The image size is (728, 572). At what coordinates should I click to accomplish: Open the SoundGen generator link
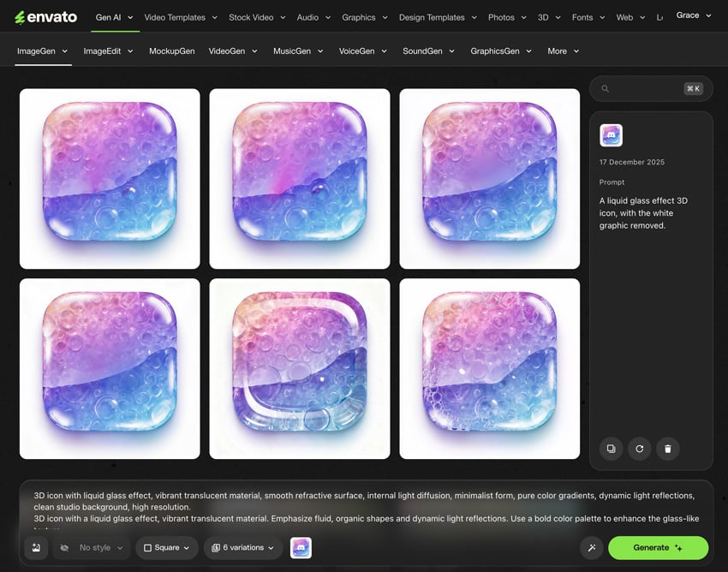pyautogui.click(x=427, y=51)
